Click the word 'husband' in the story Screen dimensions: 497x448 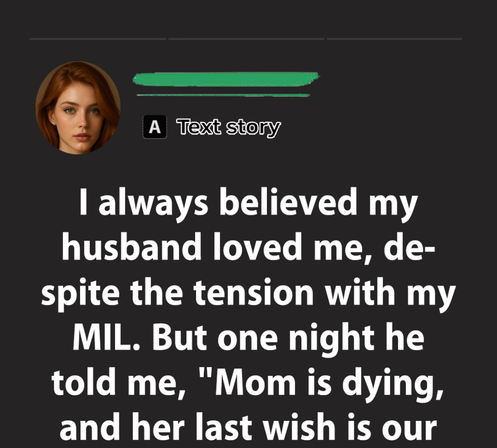click(x=132, y=247)
